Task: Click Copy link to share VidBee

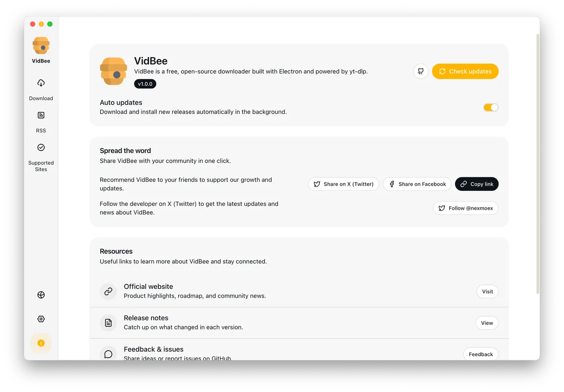Action: (x=477, y=184)
